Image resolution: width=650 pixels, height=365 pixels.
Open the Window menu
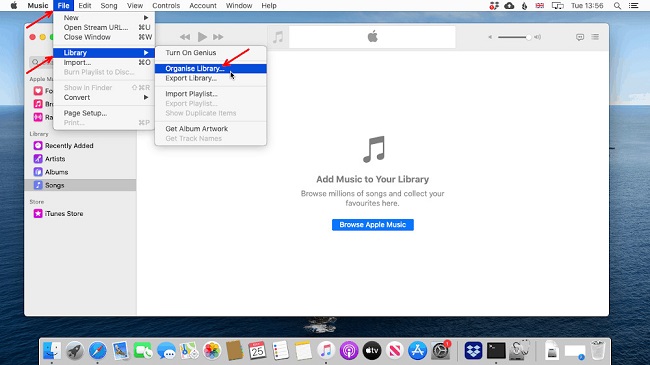pos(239,5)
